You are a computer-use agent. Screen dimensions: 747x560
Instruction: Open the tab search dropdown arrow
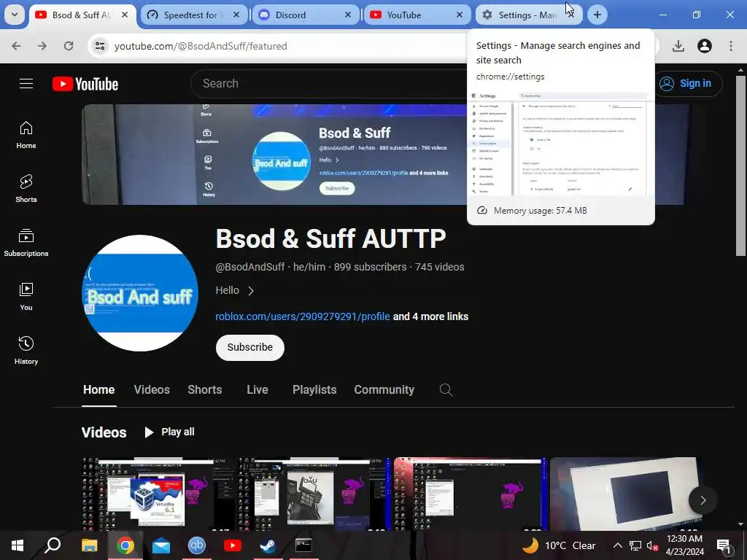15,15
